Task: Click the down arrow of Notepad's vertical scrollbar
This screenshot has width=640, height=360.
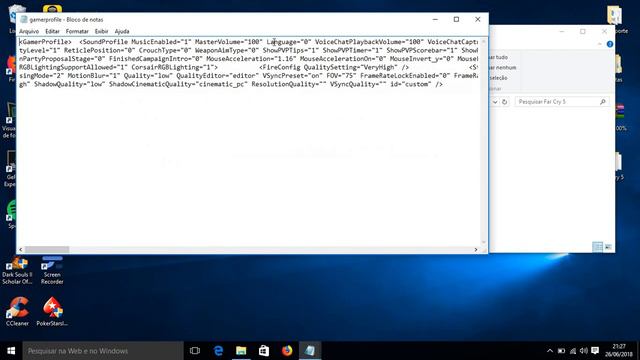Action: coord(484,242)
